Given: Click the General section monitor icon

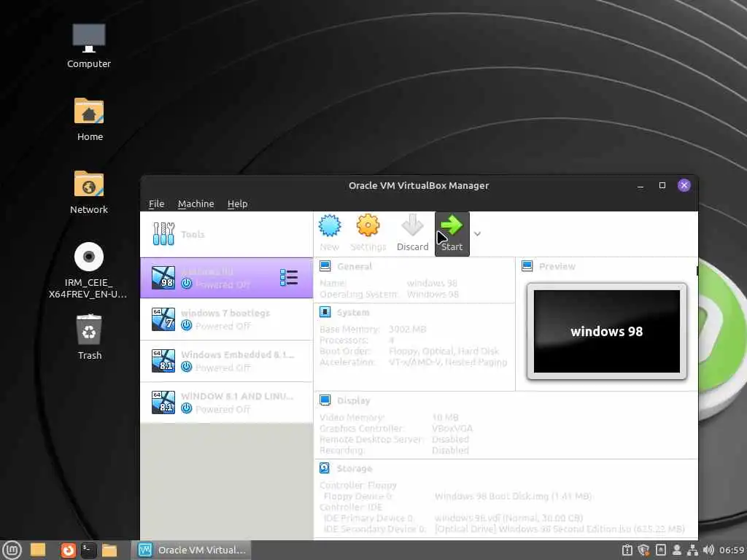Looking at the screenshot, I should pos(325,265).
